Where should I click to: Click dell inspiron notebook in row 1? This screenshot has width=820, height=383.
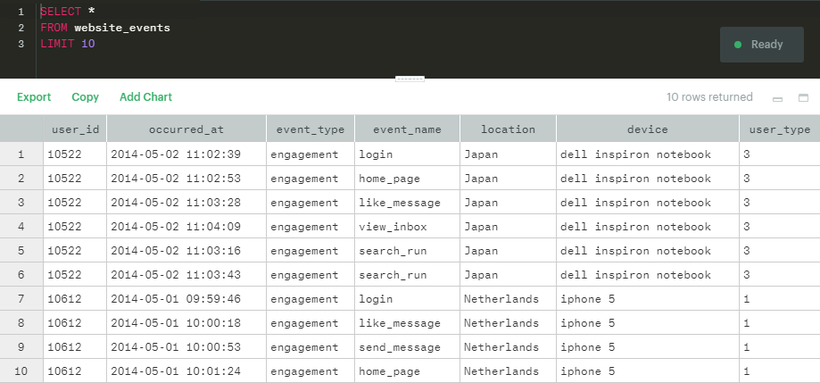[x=647, y=154]
